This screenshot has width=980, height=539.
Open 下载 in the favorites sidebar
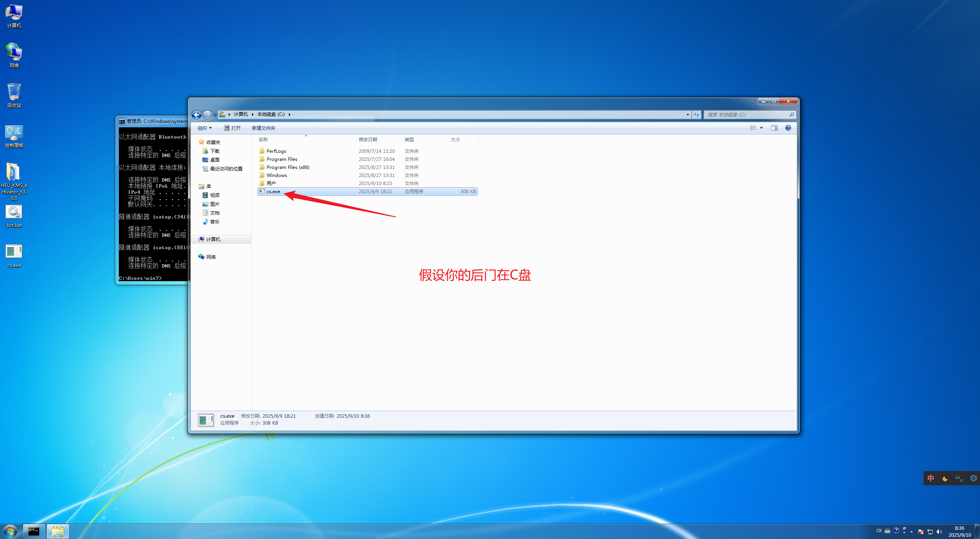(214, 151)
